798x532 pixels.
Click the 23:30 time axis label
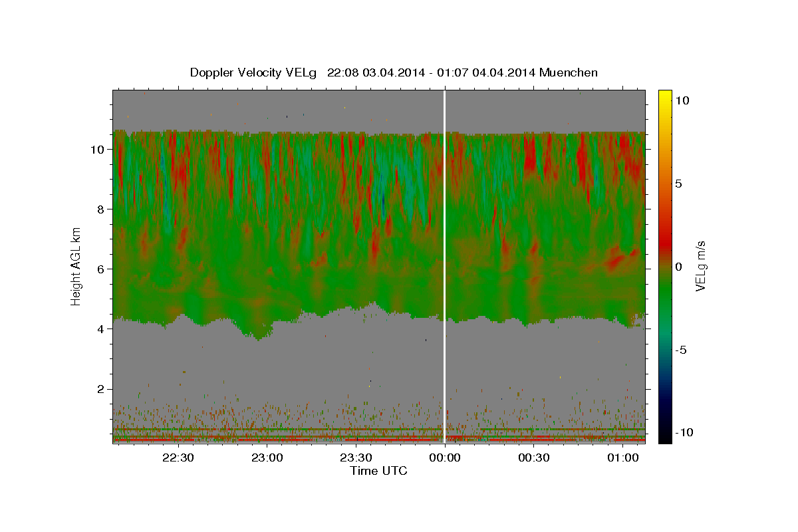click(x=356, y=458)
